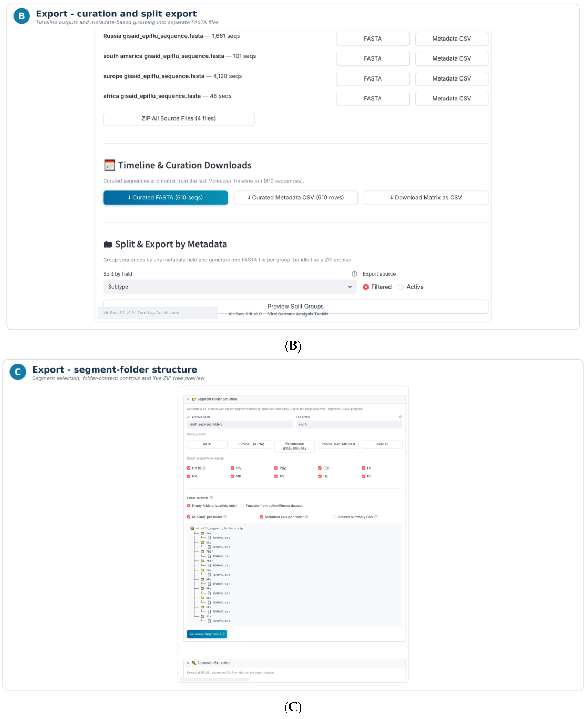This screenshot has width=588, height=719.
Task: Open the help icon next to Split by field
Action: pos(354,274)
